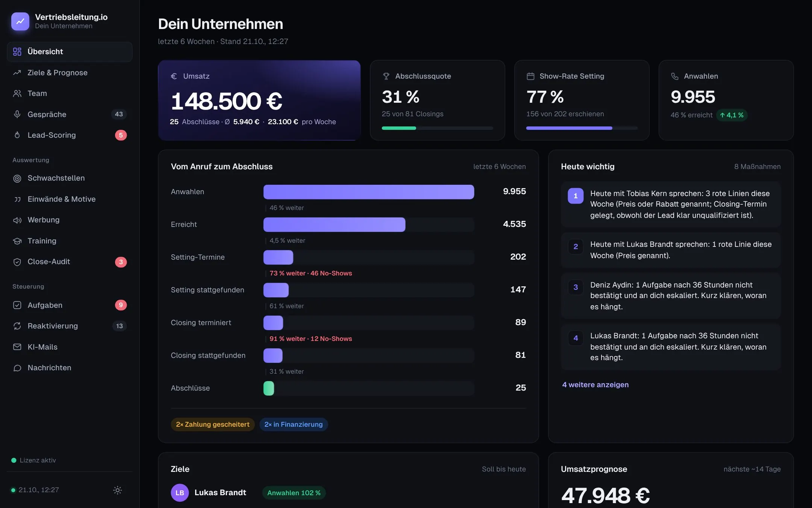Viewport: 812px width, 508px height.
Task: Click the Reaktivierung badge showing 13
Action: [x=120, y=326]
